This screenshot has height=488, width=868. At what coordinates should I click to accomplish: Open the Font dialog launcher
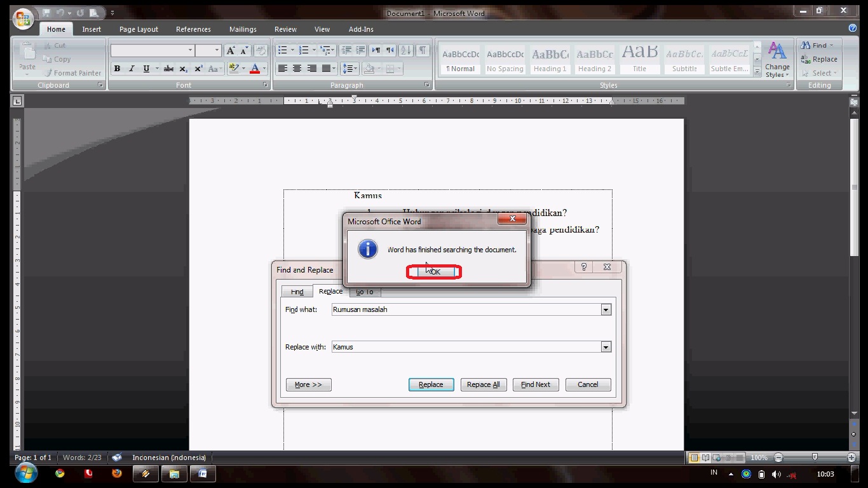[x=264, y=85]
